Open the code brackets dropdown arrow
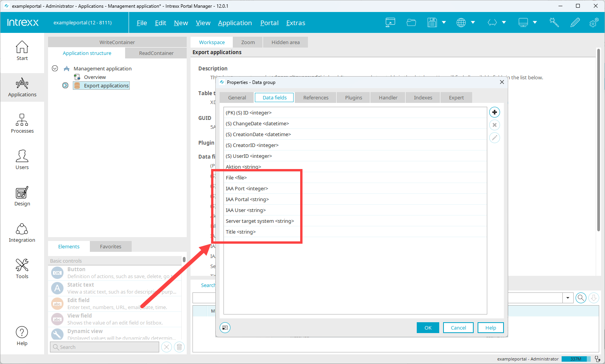This screenshot has width=605, height=364. [504, 23]
